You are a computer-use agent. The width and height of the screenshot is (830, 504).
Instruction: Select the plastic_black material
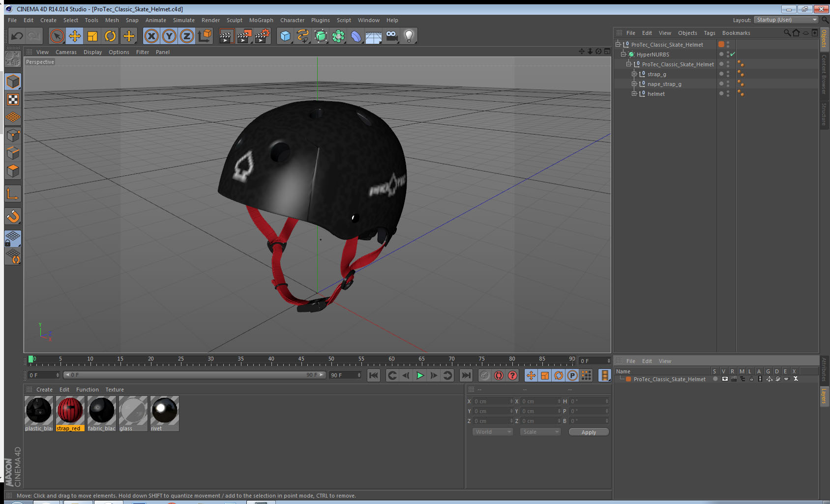(x=39, y=414)
